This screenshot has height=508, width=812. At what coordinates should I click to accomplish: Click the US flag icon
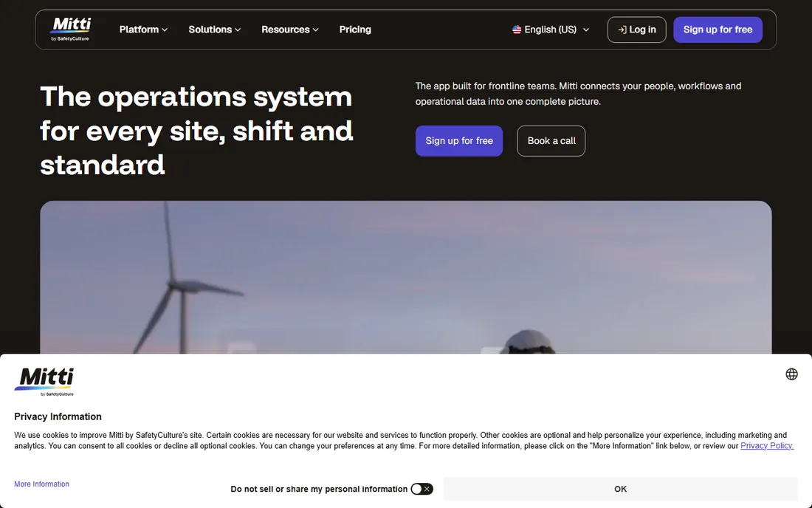pos(517,30)
